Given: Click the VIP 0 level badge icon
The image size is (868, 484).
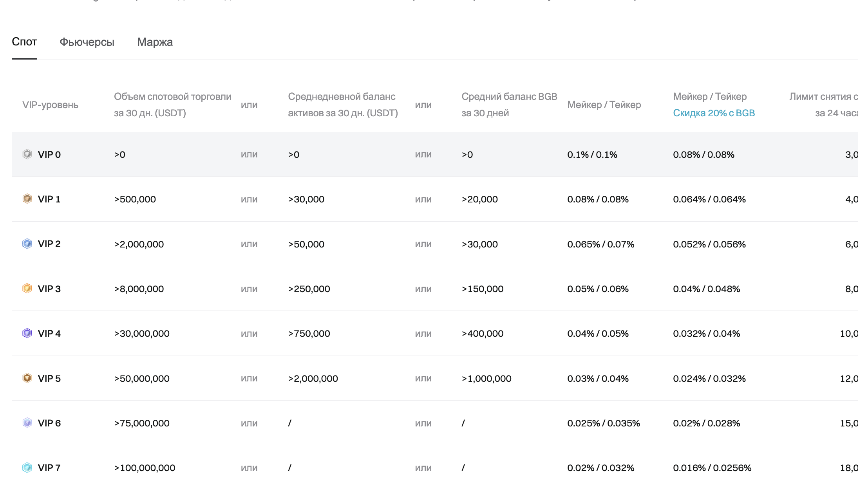Looking at the screenshot, I should [27, 154].
